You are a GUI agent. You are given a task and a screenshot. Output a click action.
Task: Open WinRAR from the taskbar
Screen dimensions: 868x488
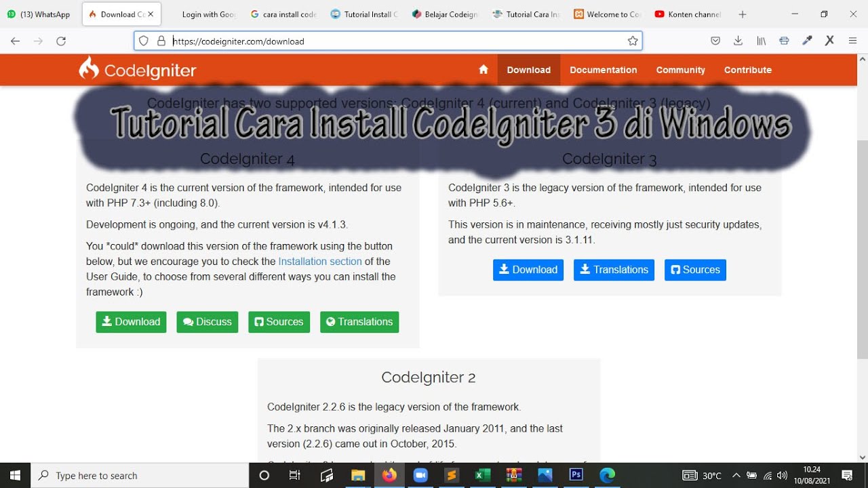514,475
